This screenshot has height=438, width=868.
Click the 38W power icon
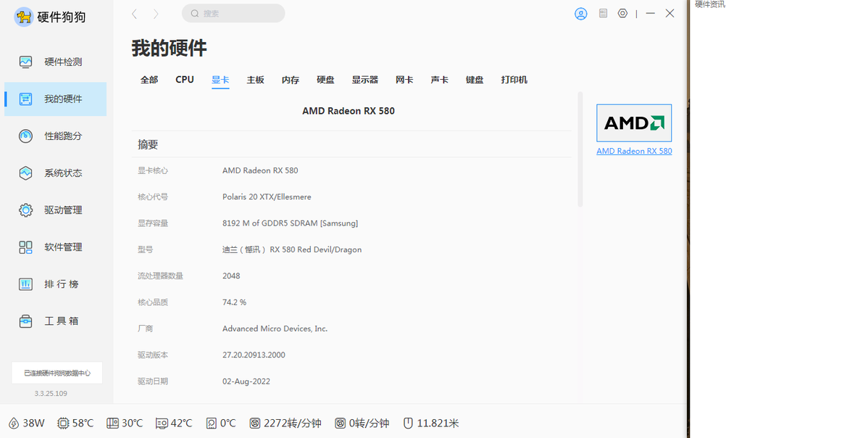click(x=14, y=423)
